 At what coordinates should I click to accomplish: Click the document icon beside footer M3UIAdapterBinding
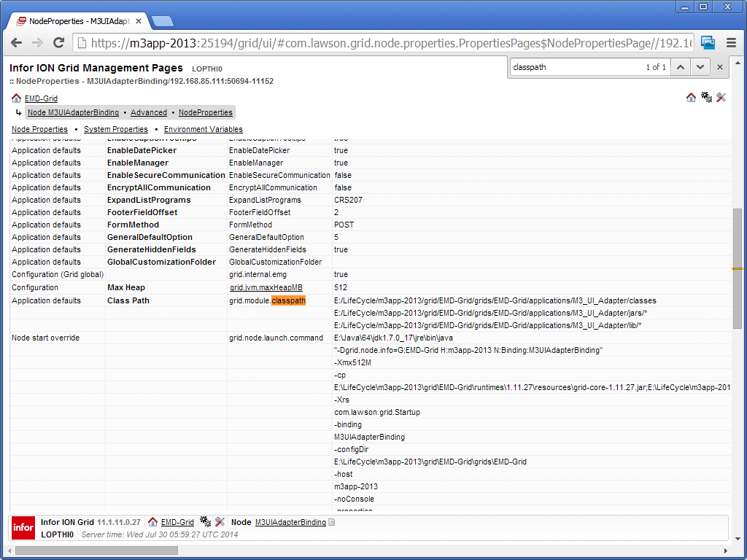(x=332, y=522)
